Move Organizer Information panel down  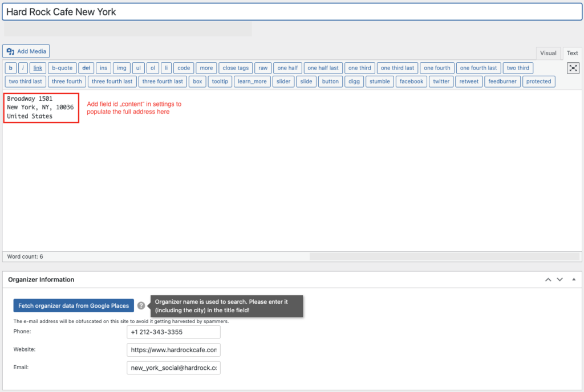tap(559, 279)
